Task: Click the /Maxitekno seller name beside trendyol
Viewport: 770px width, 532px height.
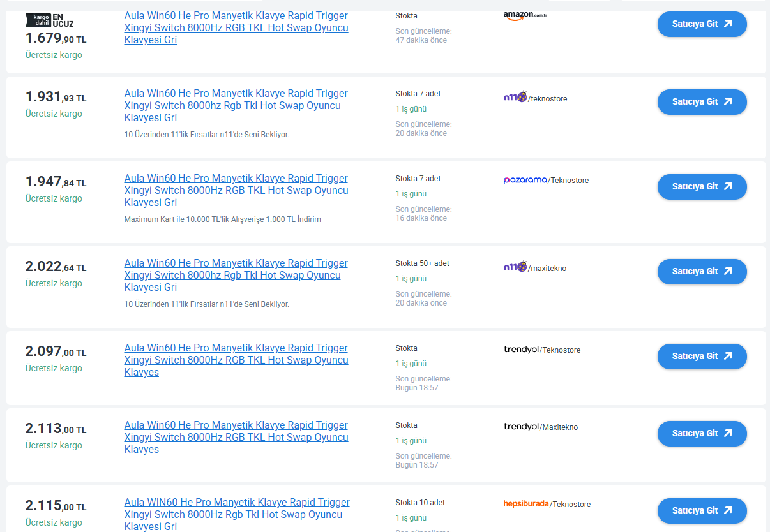Action: point(559,427)
